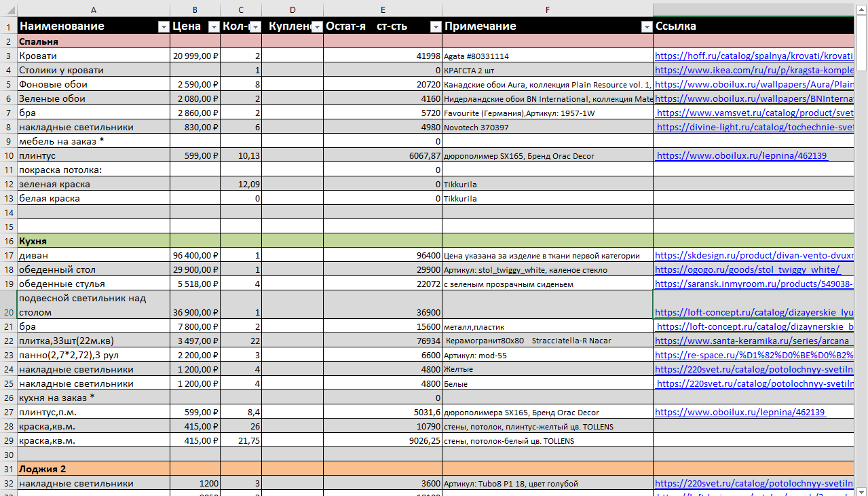Viewport: 868px width, 496px height.
Task: Select row 16 header
Action: pos(8,241)
